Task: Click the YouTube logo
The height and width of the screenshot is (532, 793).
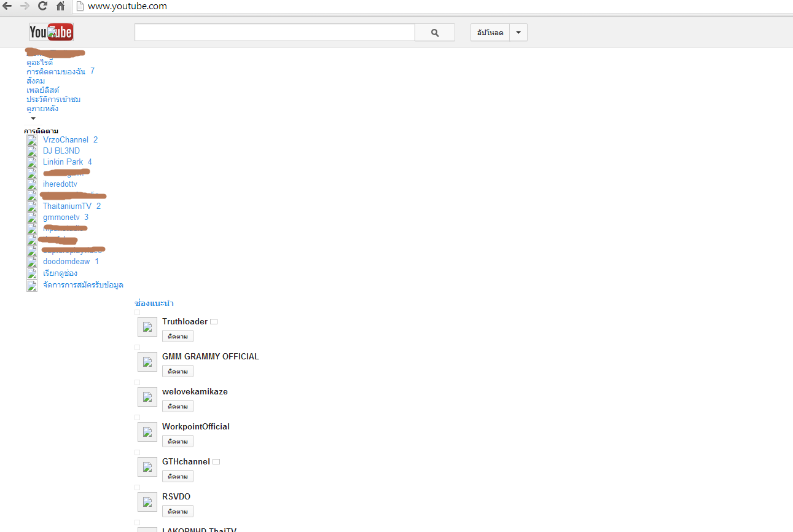Action: pyautogui.click(x=52, y=32)
